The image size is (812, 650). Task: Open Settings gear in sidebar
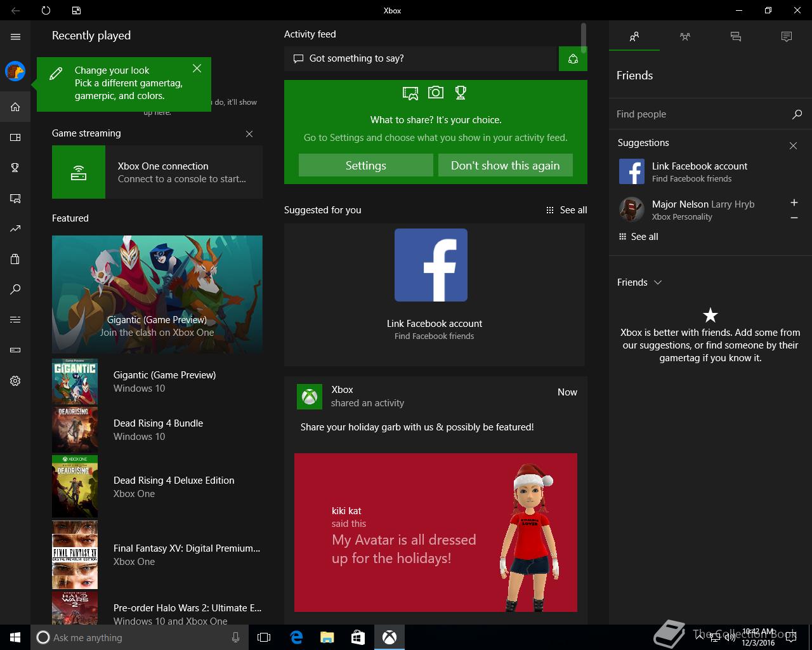pyautogui.click(x=15, y=381)
